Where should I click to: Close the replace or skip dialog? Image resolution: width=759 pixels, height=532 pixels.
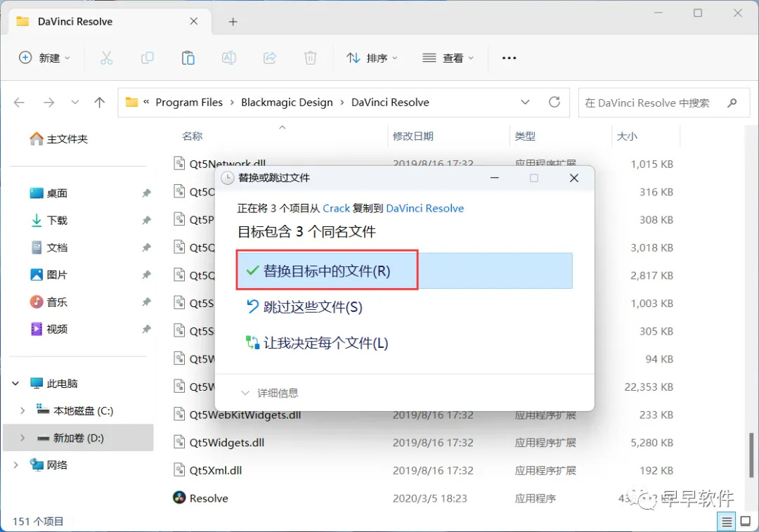(x=574, y=178)
